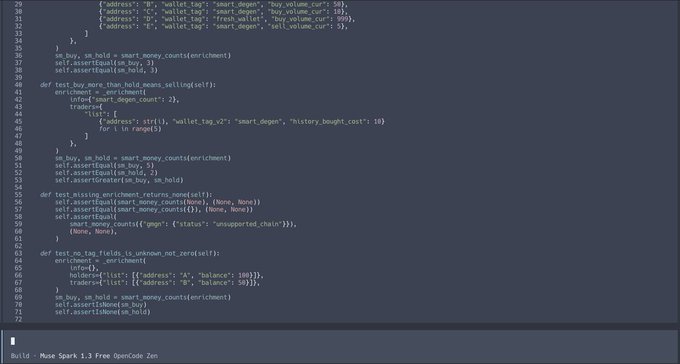Image resolution: width=680 pixels, height=364 pixels.
Task: Click line number 39 in the gutter
Action: [18, 78]
